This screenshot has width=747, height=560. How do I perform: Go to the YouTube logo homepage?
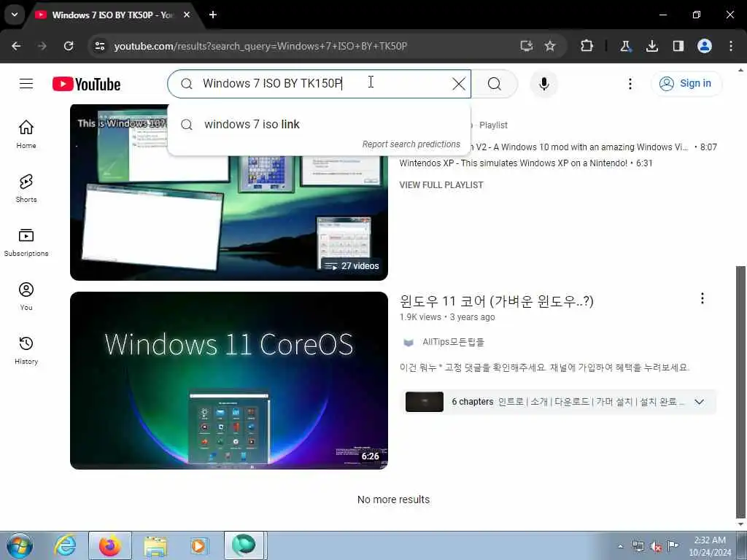click(x=86, y=84)
